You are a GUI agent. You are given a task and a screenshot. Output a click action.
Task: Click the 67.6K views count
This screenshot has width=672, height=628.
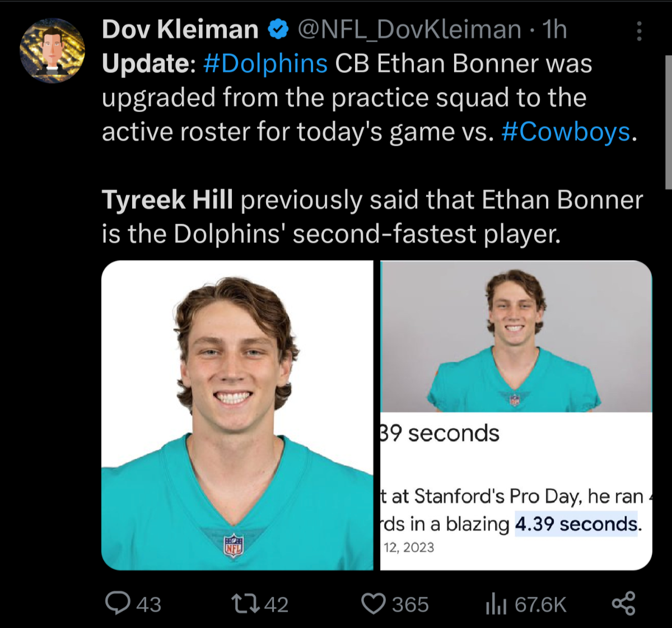pos(540,604)
